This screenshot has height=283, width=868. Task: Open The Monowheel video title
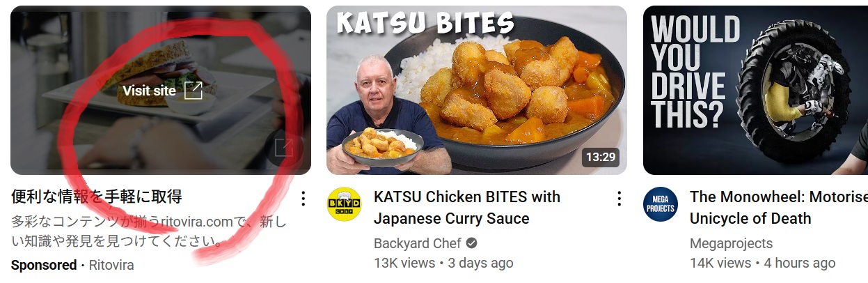(x=779, y=208)
